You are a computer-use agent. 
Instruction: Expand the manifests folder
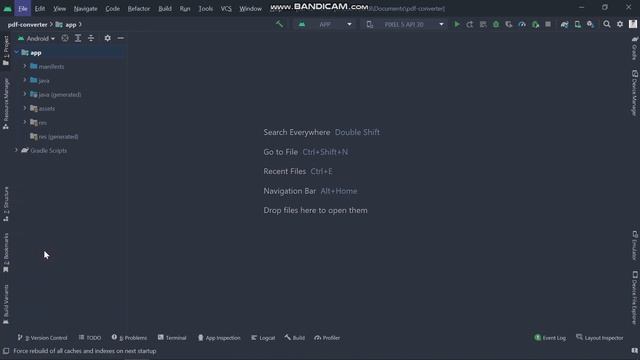coord(25,66)
